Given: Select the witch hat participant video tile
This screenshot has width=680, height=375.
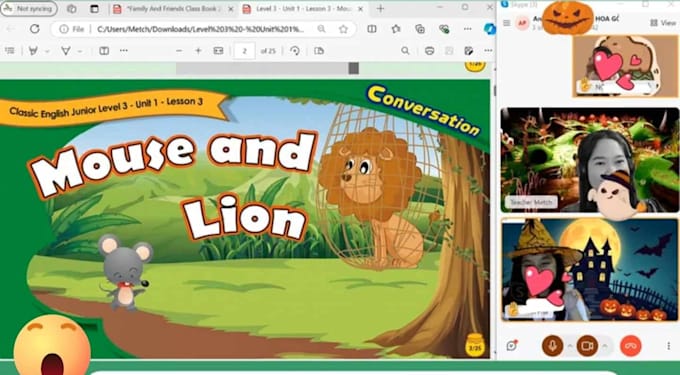Looking at the screenshot, I should pos(590,270).
